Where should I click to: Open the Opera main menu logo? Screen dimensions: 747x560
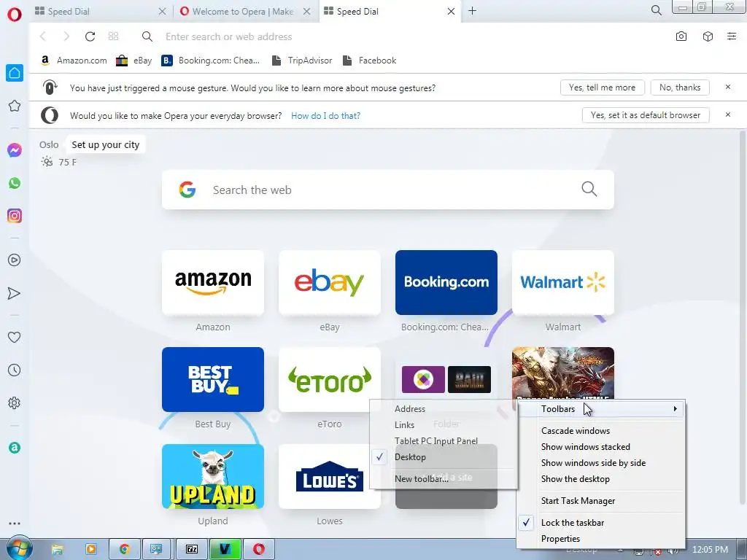15,15
